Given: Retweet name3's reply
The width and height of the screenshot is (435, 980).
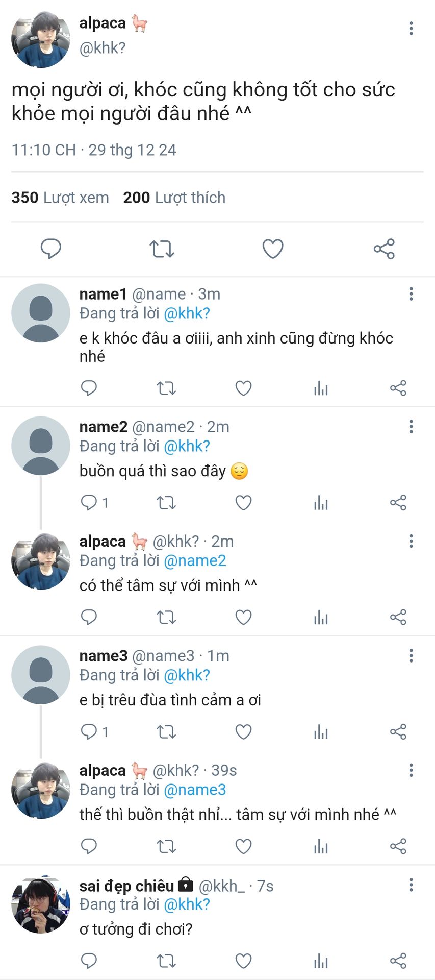Looking at the screenshot, I should 166,732.
